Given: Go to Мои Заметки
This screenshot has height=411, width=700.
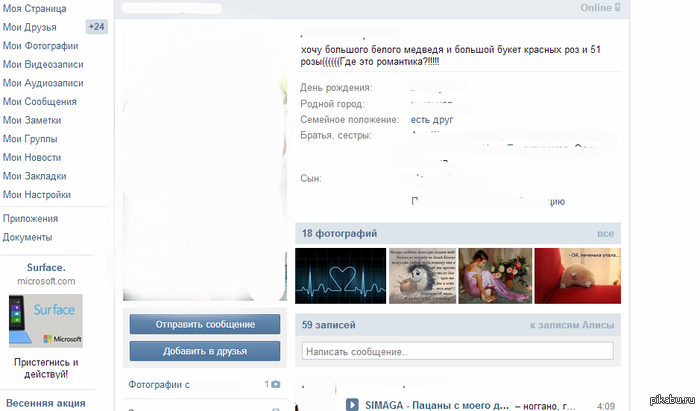Looking at the screenshot, I should tap(32, 120).
